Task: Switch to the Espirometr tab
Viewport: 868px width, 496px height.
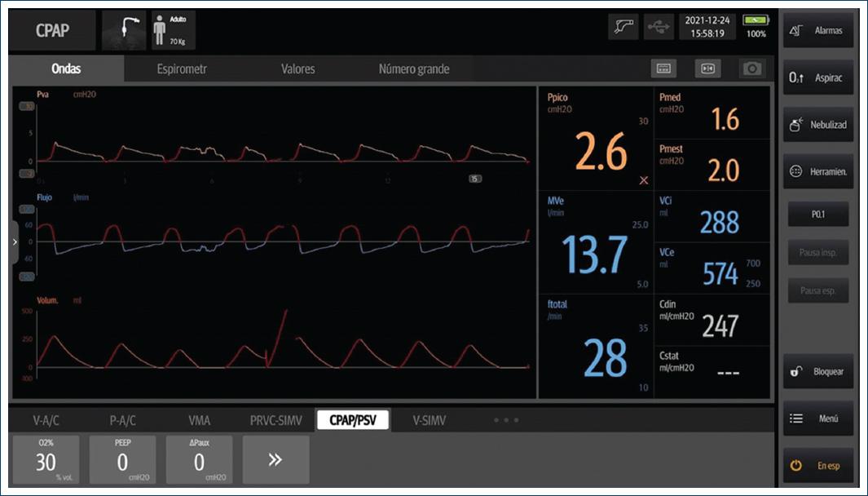Action: pos(182,69)
